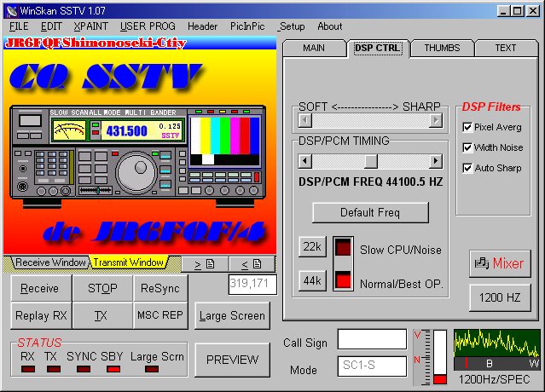This screenshot has width=545, height=392.
Task: Switch to the Receive Window tab
Action: 50,262
